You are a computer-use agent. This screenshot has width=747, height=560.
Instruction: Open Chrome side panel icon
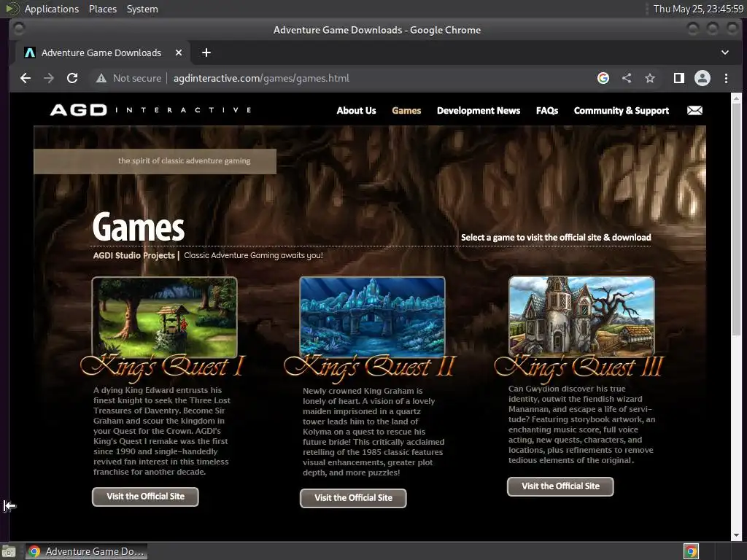click(679, 78)
